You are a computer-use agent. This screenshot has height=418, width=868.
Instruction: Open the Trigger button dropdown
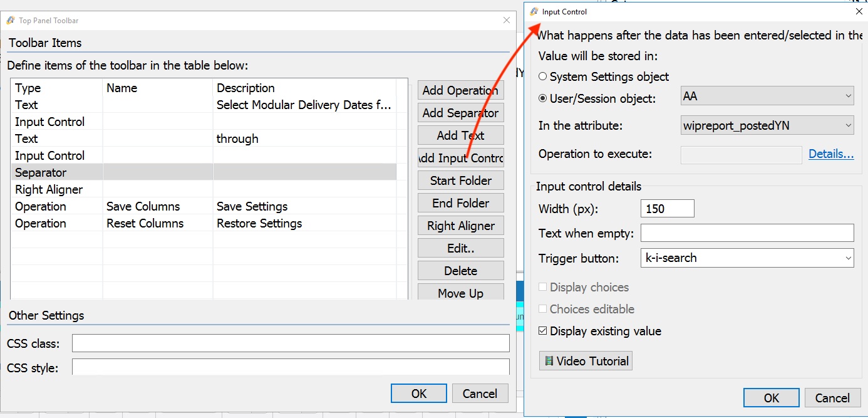[747, 258]
